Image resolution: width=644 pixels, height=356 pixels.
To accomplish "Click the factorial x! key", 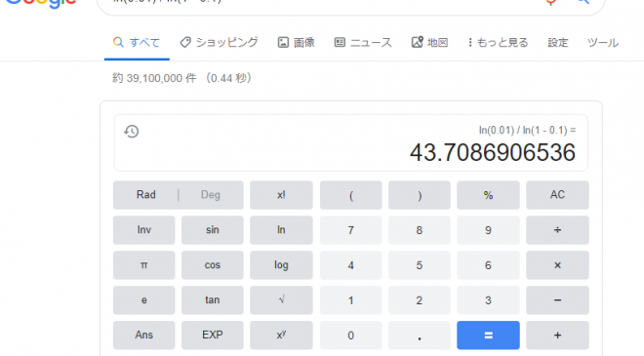I will click(281, 195).
